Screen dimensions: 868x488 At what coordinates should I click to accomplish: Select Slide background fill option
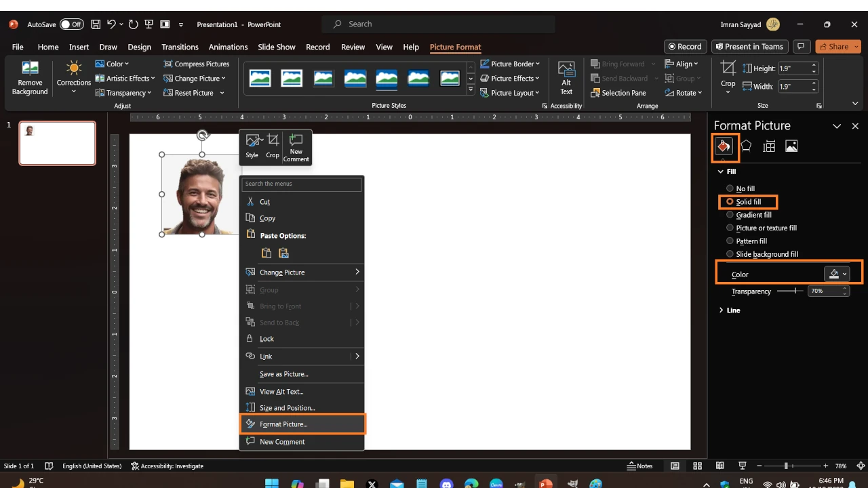point(762,254)
